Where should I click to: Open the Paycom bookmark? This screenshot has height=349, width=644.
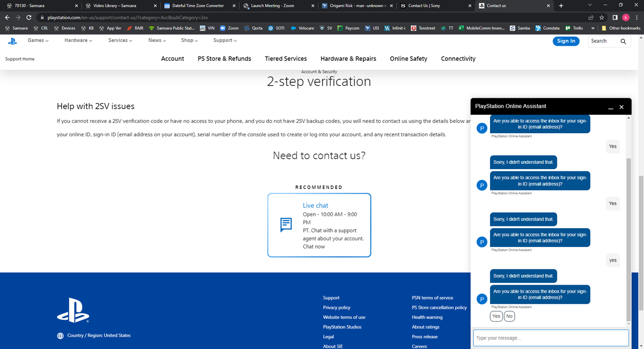tap(348, 28)
